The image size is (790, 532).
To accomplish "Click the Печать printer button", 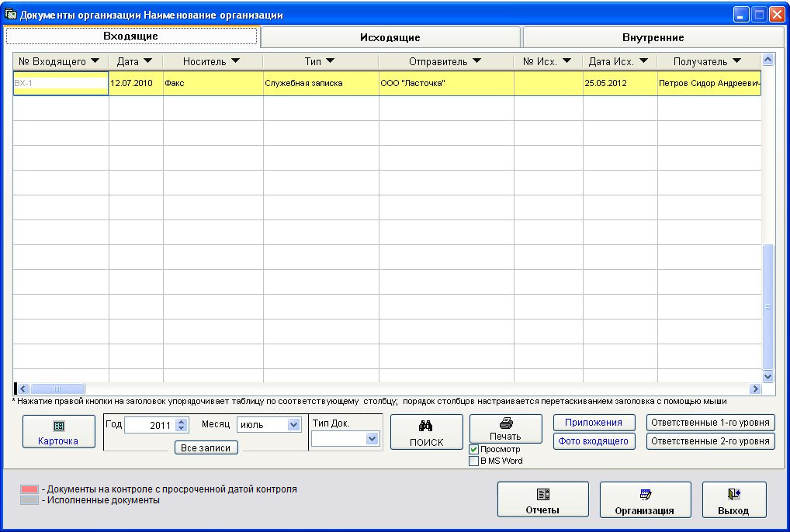I will pyautogui.click(x=505, y=428).
